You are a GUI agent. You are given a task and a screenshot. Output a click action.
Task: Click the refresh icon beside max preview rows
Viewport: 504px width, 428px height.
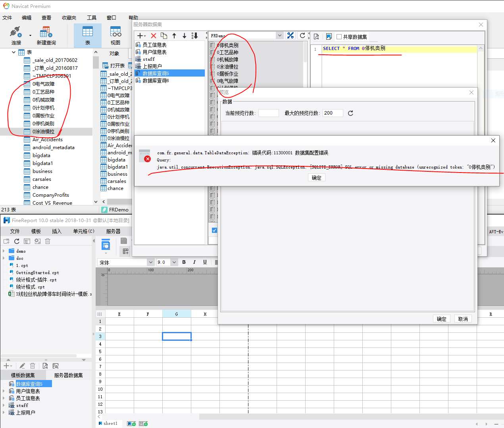(x=350, y=113)
